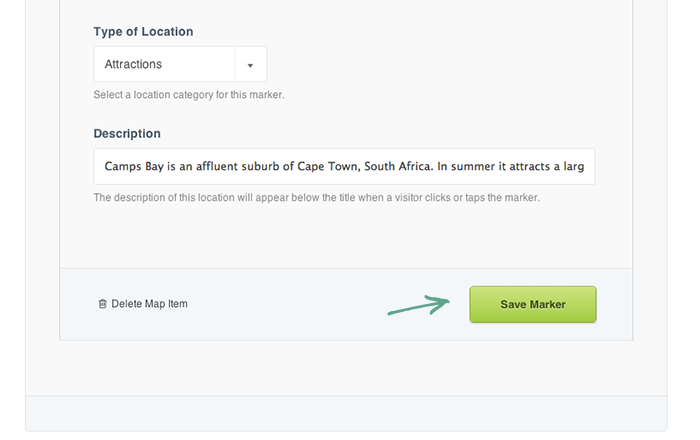Click the Save Marker button
Image resolution: width=700 pixels, height=440 pixels.
[x=533, y=304]
